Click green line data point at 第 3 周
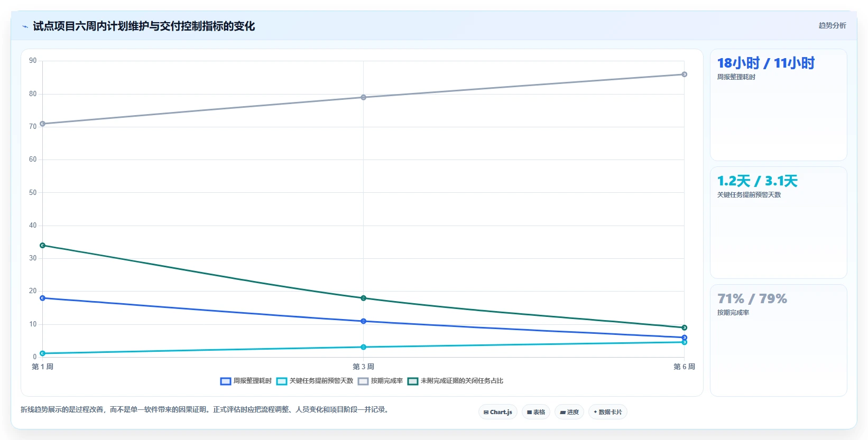 tap(363, 298)
